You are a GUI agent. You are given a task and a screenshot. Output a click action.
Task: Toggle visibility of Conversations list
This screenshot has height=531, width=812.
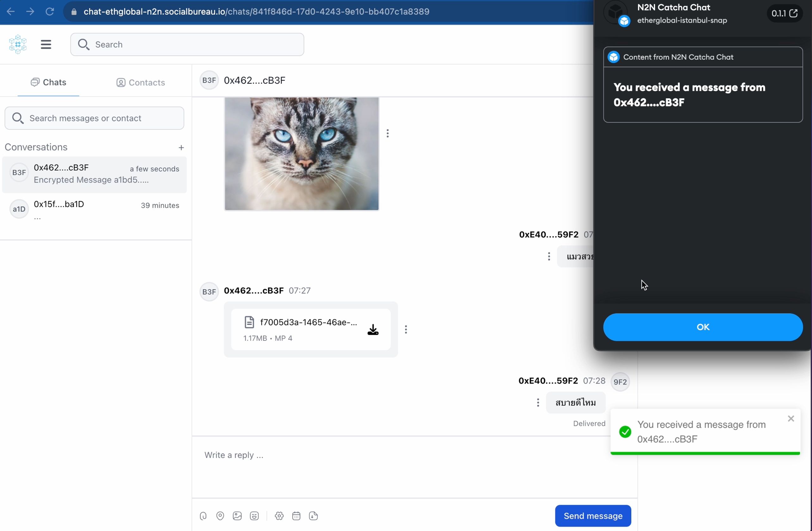46,44
